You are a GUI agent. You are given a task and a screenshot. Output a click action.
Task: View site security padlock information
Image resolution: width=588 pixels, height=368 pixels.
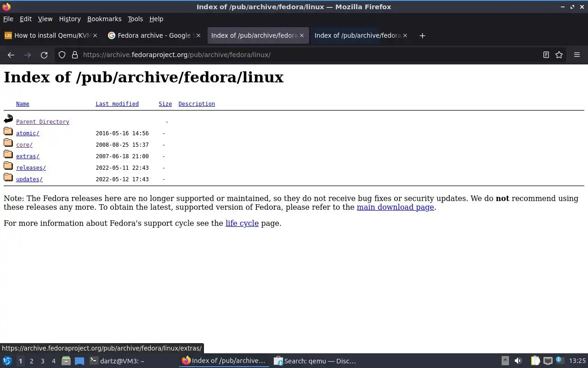point(75,55)
